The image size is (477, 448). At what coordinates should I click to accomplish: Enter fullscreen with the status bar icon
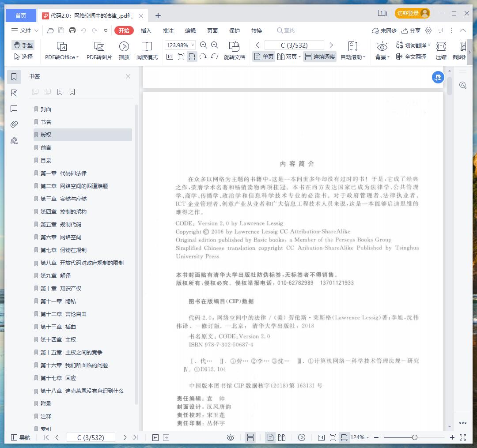point(463,437)
